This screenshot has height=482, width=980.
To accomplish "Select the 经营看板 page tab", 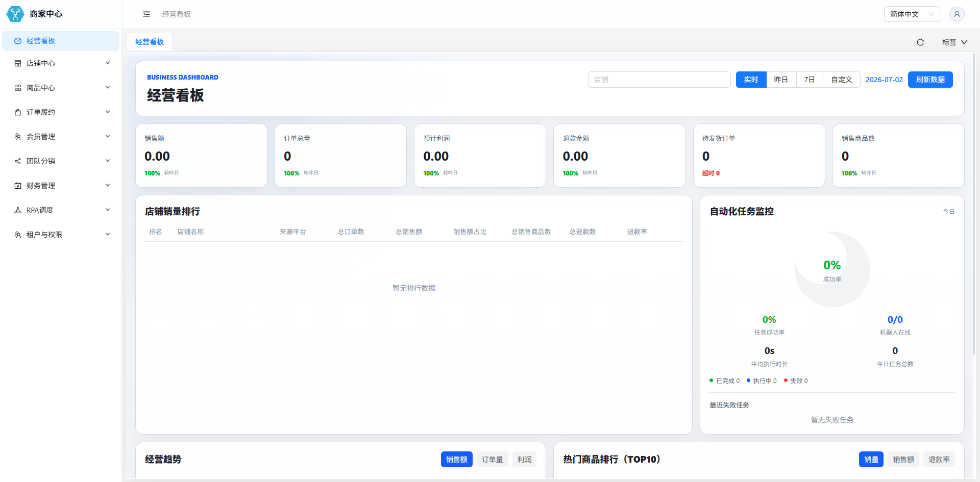I will point(150,42).
